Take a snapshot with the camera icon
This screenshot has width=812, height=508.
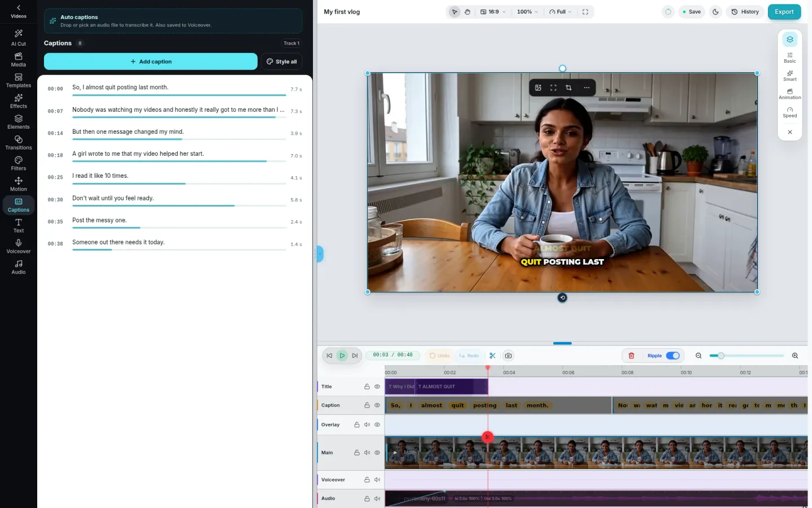tap(508, 356)
